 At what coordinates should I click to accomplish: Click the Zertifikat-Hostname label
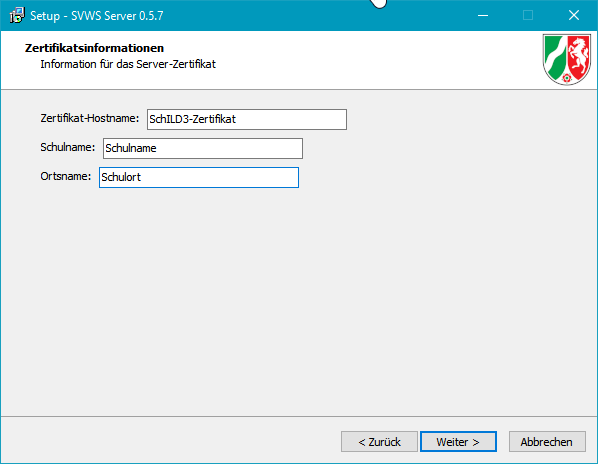pos(90,118)
